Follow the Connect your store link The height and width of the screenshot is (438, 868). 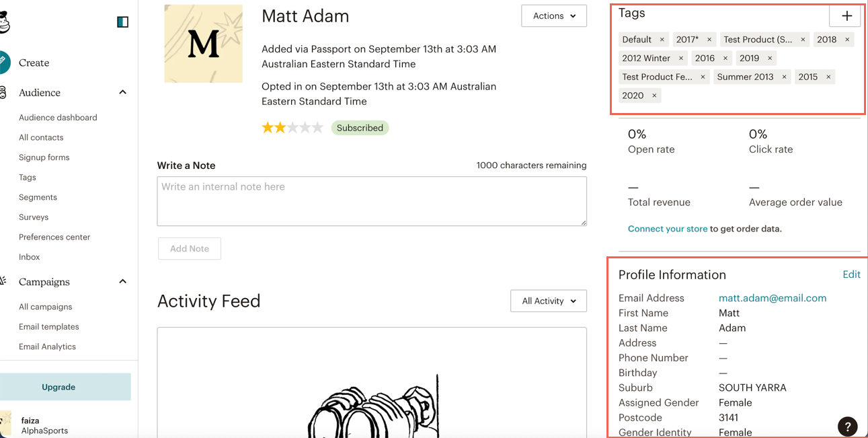pyautogui.click(x=667, y=229)
